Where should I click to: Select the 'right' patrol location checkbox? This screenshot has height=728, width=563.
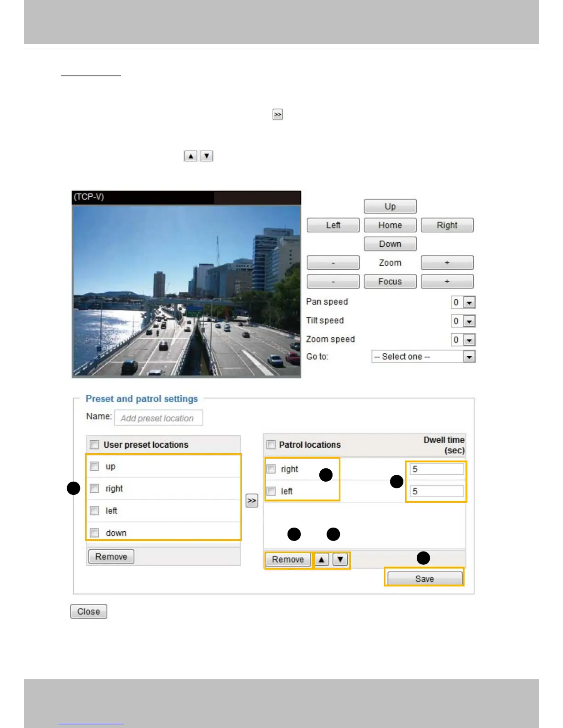click(x=271, y=469)
